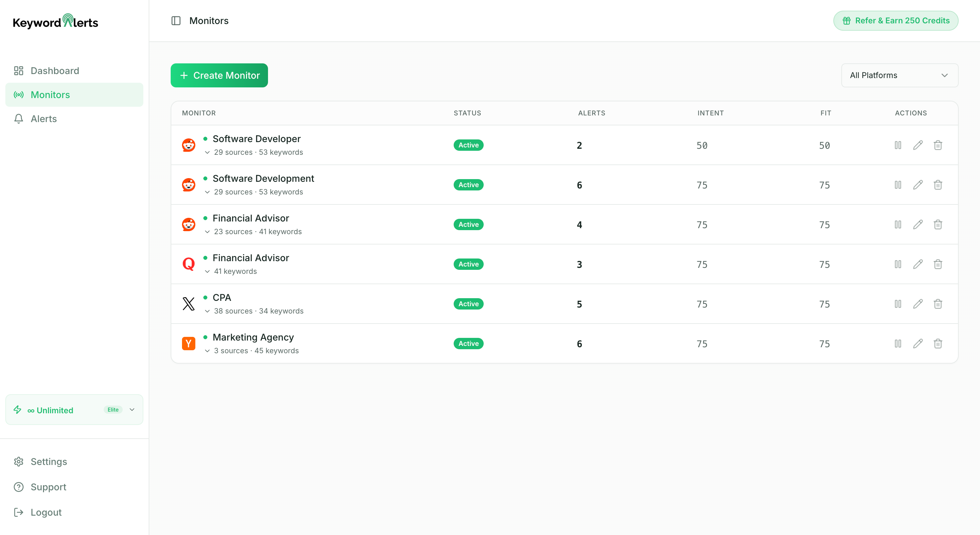Pause the Reddit Financial Advisor monitor
The height and width of the screenshot is (535, 980).
coord(897,224)
